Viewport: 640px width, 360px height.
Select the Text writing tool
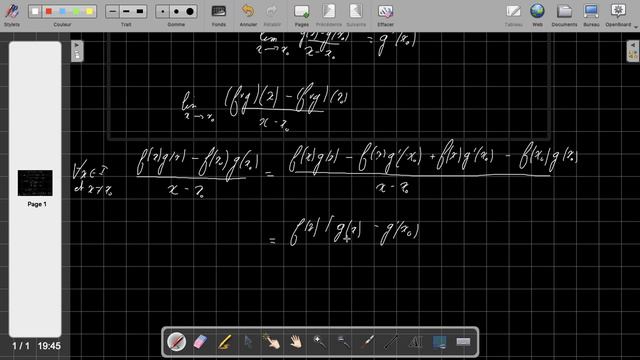[x=416, y=342]
